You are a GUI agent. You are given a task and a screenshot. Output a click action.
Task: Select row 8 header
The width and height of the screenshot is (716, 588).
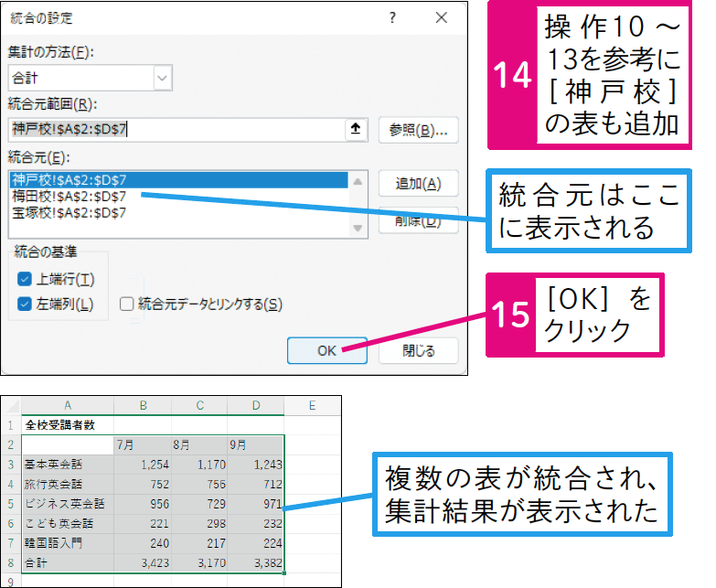(11, 563)
